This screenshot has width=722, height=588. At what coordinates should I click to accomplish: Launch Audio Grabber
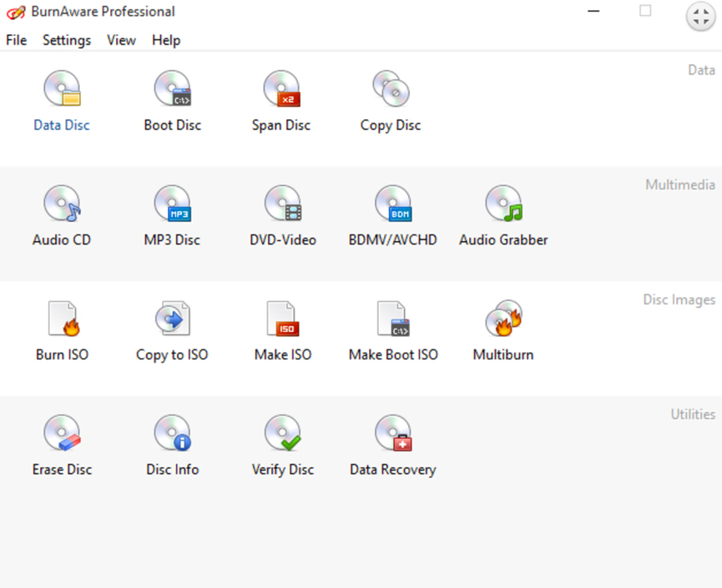pyautogui.click(x=503, y=204)
